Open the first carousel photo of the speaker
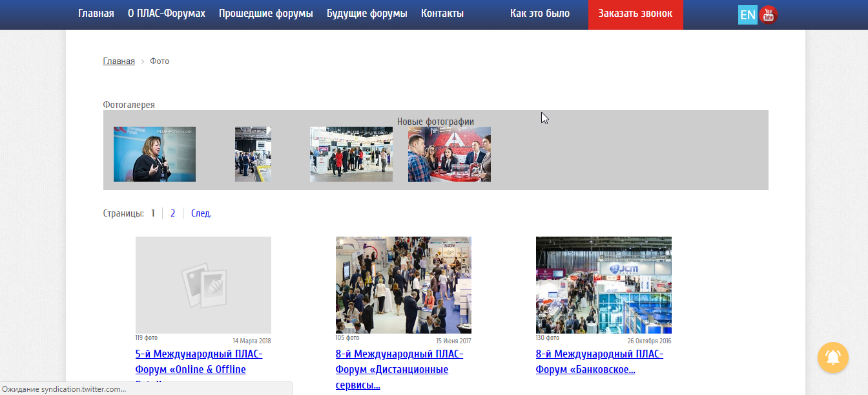Image resolution: width=868 pixels, height=395 pixels. click(x=154, y=154)
